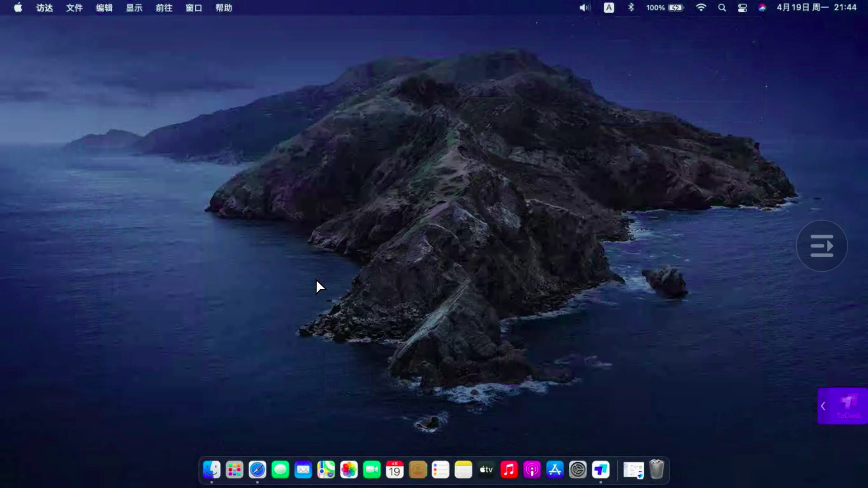Activate Siri from menu bar
The width and height of the screenshot is (868, 488).
[x=762, y=8]
